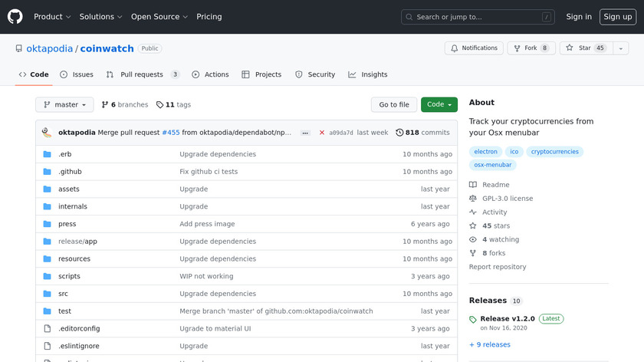Screen dimensions: 644x362
Task: Click the Sign up button
Action: tap(617, 17)
